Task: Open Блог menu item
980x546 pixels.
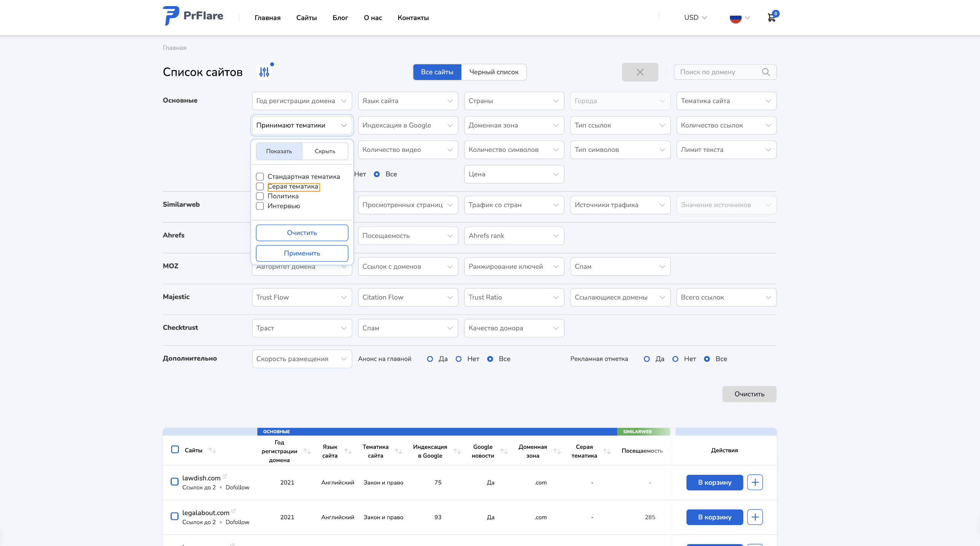Action: click(340, 18)
